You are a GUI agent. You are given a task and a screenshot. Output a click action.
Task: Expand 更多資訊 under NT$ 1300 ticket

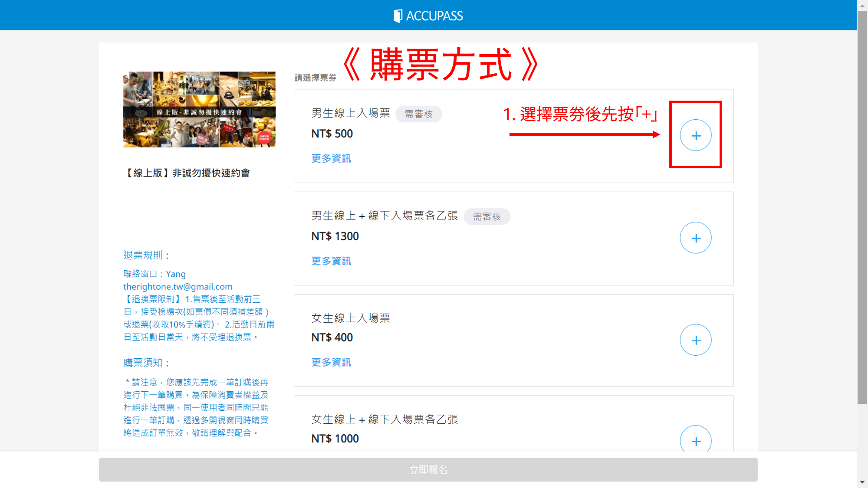point(331,261)
